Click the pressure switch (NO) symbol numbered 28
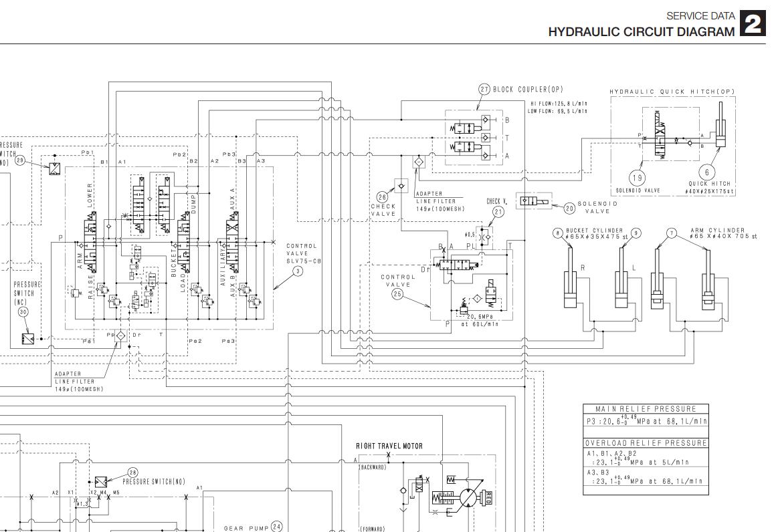The height and width of the screenshot is (532, 778). [x=101, y=482]
